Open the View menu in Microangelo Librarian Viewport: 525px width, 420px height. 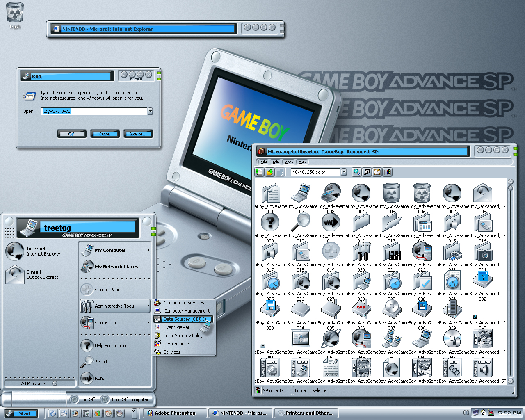click(x=289, y=162)
